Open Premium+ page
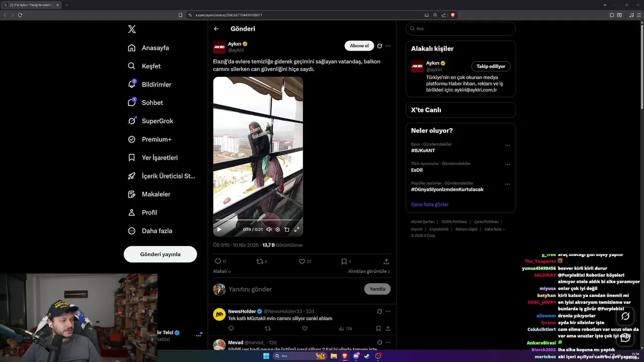The height and width of the screenshot is (362, 644). click(x=149, y=139)
